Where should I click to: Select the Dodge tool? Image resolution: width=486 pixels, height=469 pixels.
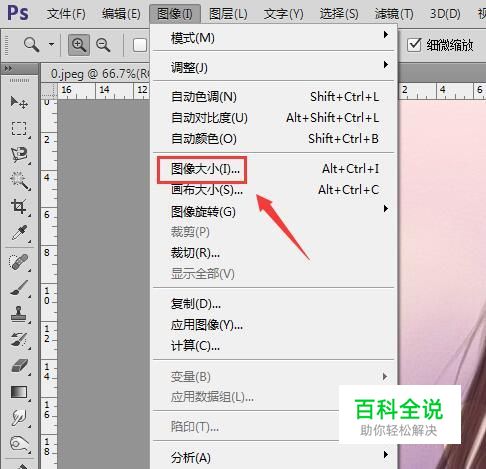19,444
